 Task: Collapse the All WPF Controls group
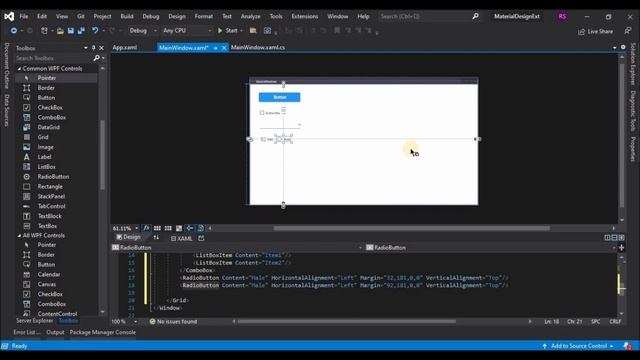(x=19, y=236)
